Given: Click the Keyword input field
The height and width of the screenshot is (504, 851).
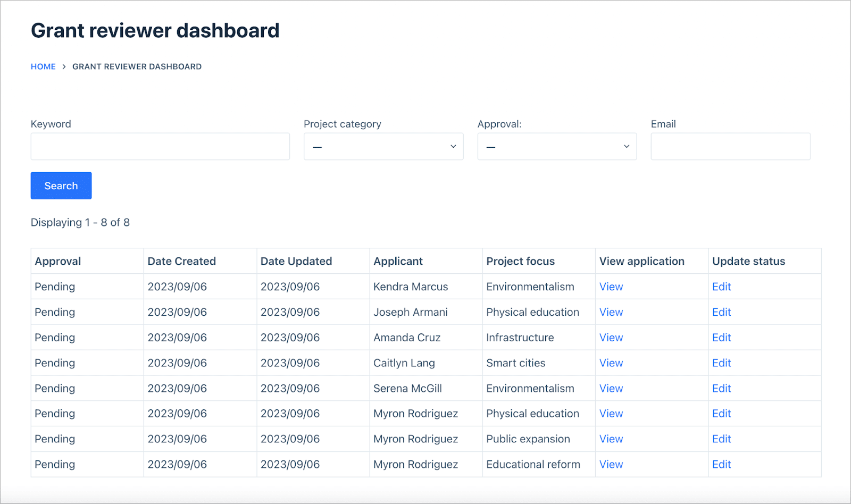Looking at the screenshot, I should pyautogui.click(x=160, y=146).
